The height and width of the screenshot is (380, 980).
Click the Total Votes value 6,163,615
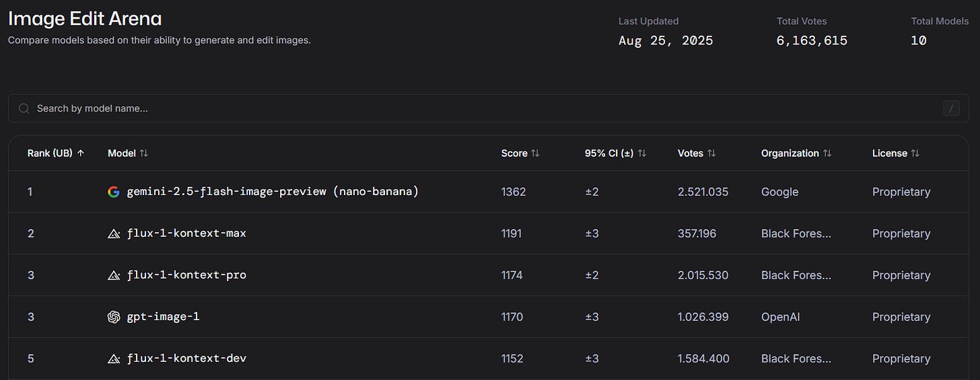(812, 40)
